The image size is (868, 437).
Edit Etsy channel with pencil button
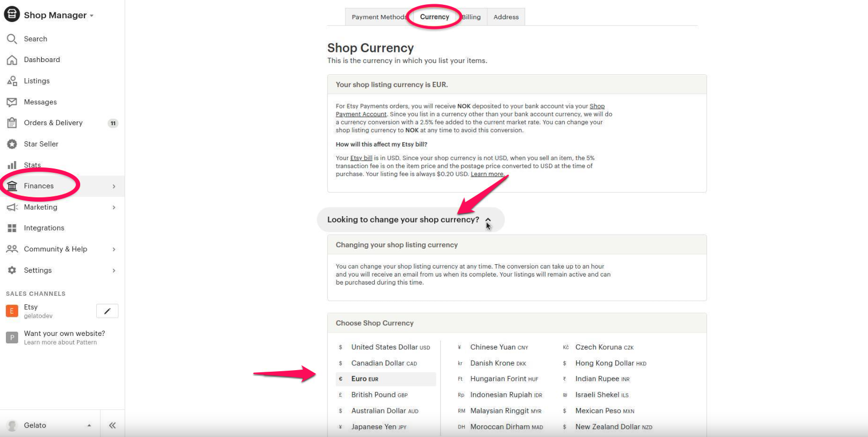click(107, 311)
